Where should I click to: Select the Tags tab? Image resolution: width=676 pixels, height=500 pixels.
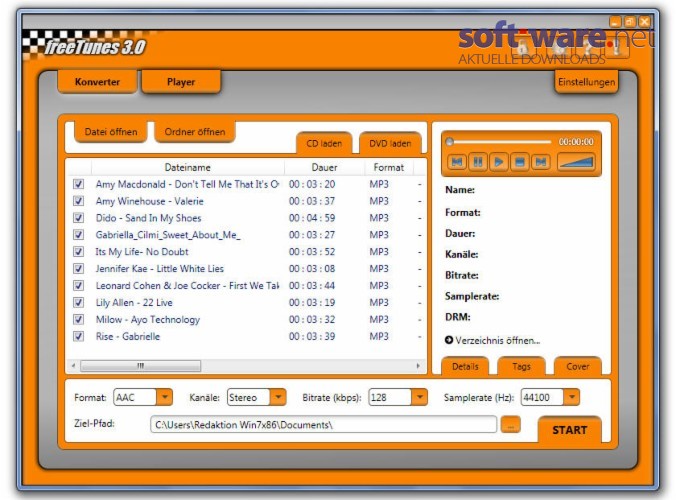pyautogui.click(x=521, y=366)
